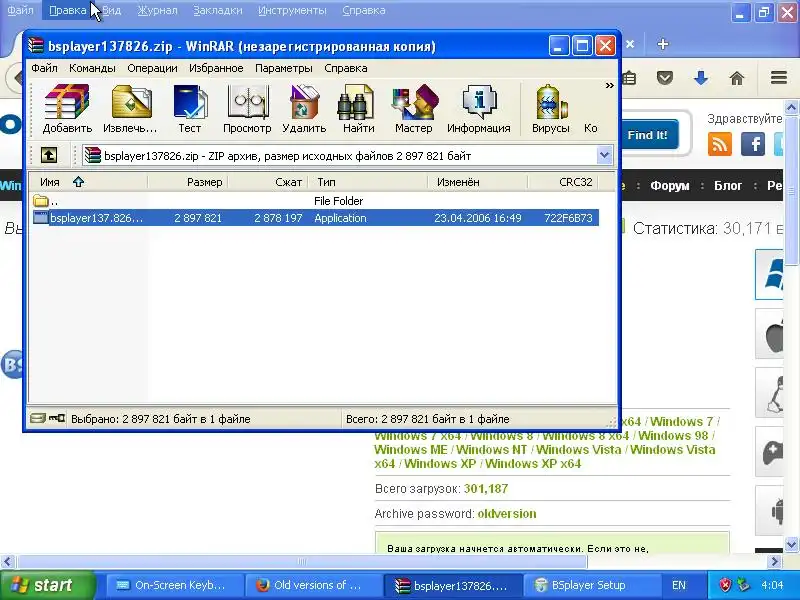
Task: Open Firefox Закладки menu
Action: (218, 10)
